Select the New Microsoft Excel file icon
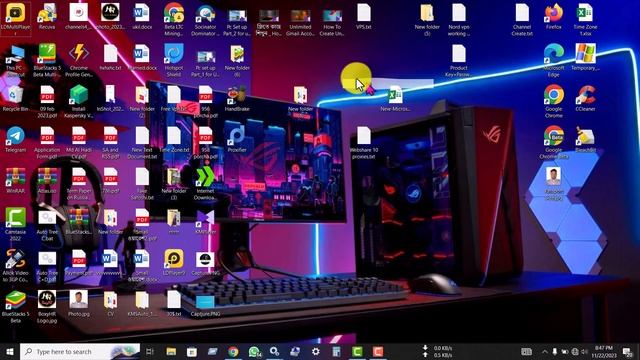This screenshot has height=360, width=640. pyautogui.click(x=395, y=98)
